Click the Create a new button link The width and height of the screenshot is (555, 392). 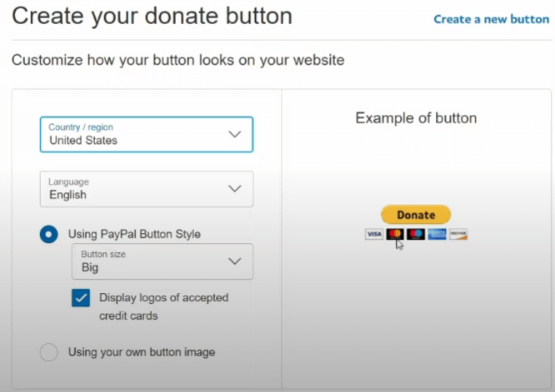pos(491,19)
